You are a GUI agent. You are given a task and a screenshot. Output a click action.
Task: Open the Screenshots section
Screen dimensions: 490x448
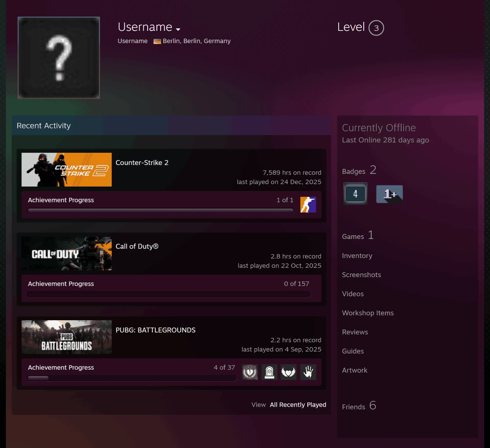[361, 275]
